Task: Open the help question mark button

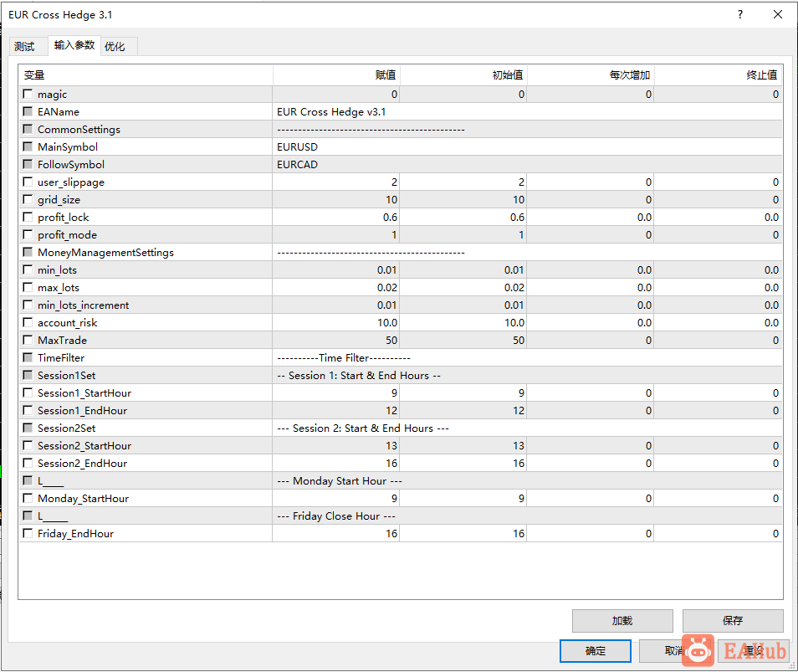Action: pos(740,14)
